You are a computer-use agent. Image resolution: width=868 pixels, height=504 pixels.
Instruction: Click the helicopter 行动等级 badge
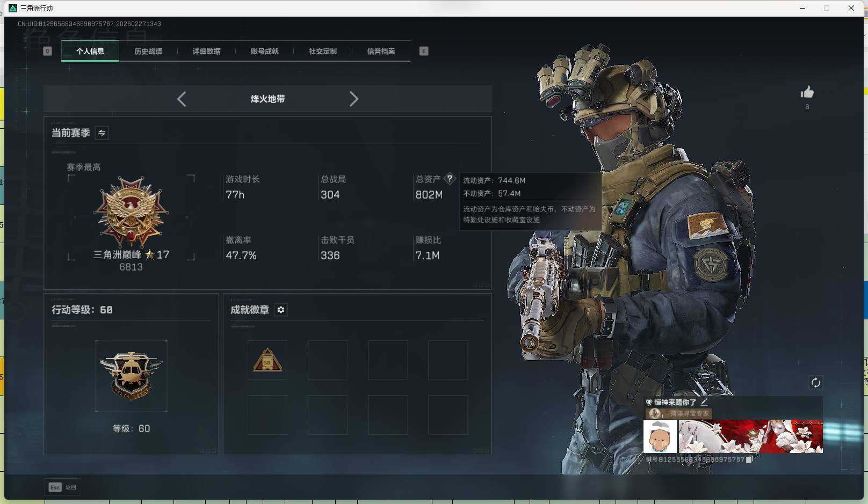point(131,376)
